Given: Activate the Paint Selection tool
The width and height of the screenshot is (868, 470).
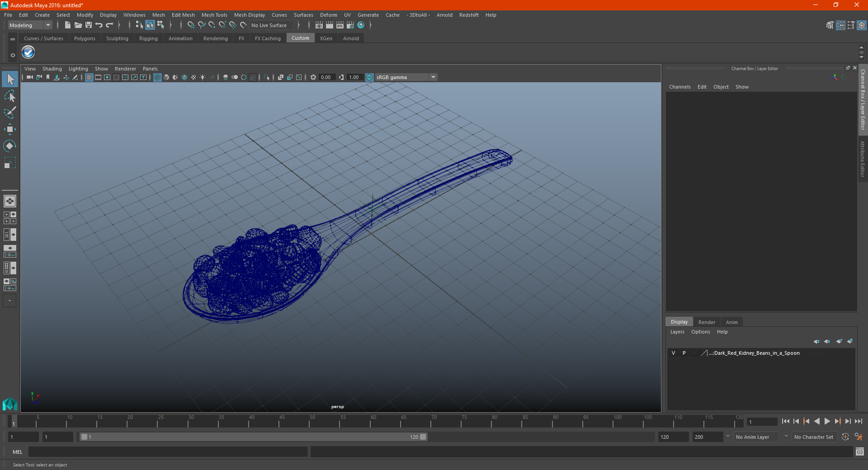Looking at the screenshot, I should click(x=10, y=112).
